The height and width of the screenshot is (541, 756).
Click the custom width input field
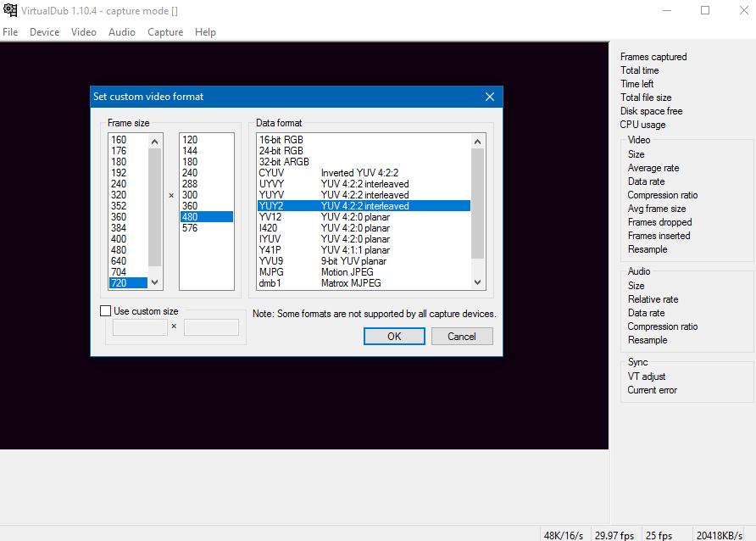[140, 327]
